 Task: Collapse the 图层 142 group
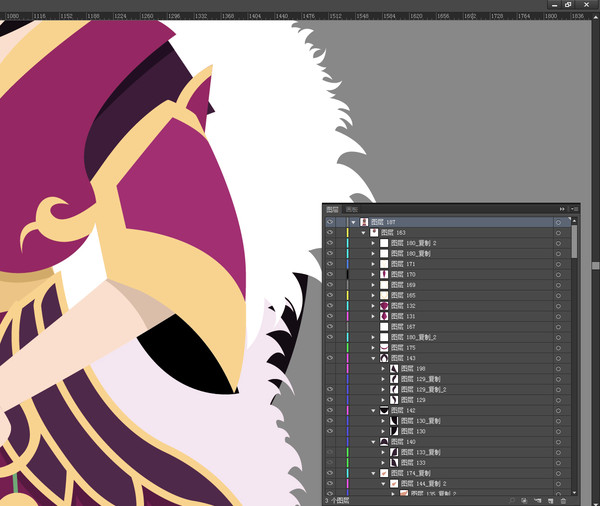(x=373, y=410)
